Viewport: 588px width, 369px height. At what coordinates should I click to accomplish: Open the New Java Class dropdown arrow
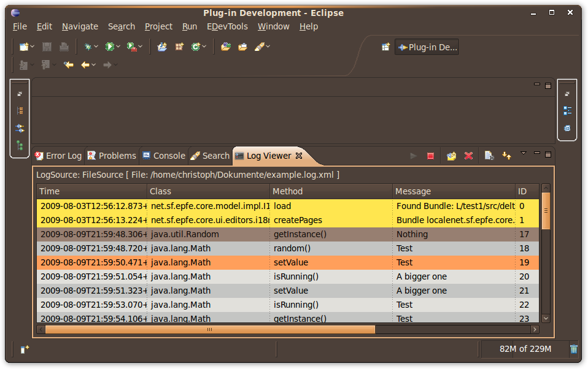204,47
